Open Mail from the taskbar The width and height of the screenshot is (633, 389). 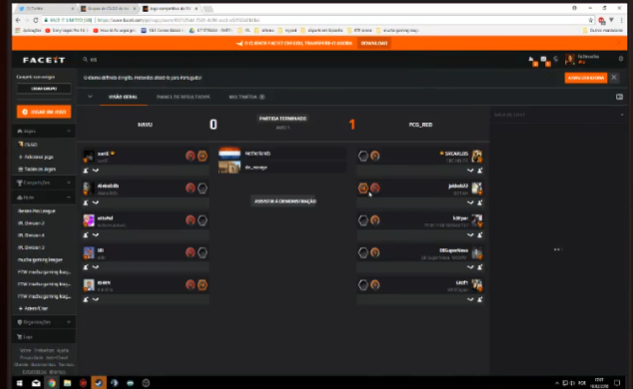[36, 383]
